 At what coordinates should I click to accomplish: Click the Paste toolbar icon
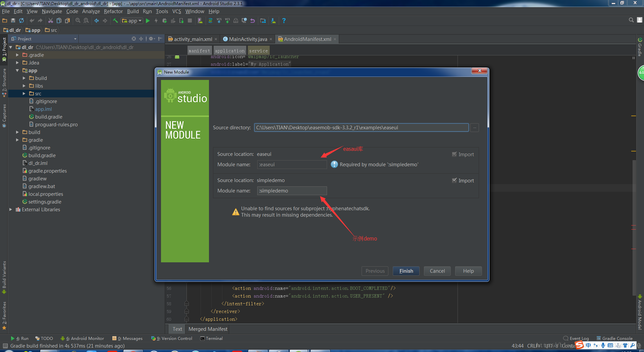point(67,20)
